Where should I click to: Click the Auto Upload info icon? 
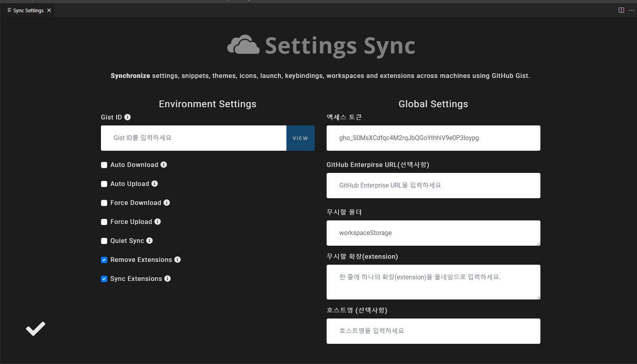(x=155, y=184)
